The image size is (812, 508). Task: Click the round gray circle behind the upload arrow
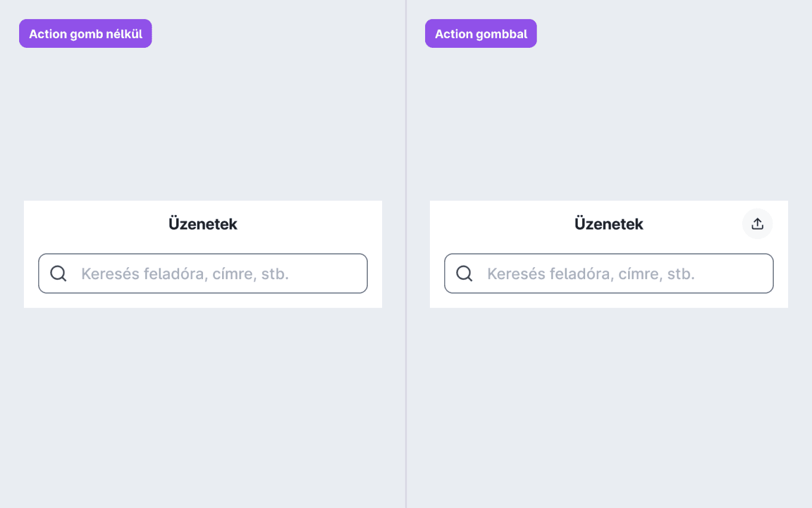[757, 224]
